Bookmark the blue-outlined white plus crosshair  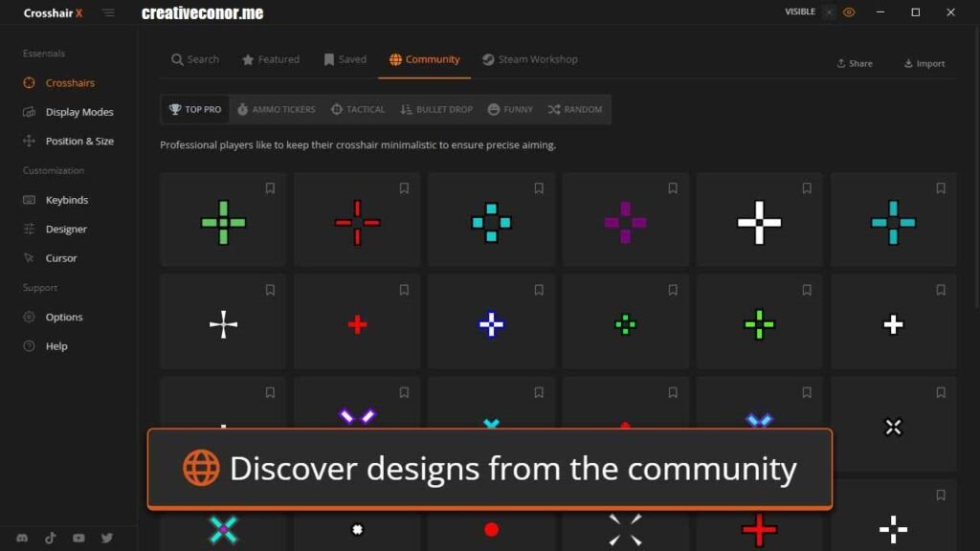coord(539,290)
